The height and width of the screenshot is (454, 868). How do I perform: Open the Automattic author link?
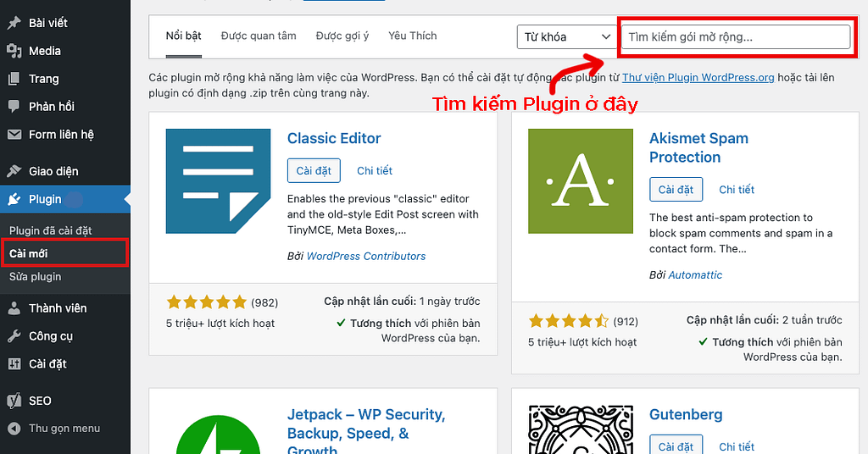695,274
